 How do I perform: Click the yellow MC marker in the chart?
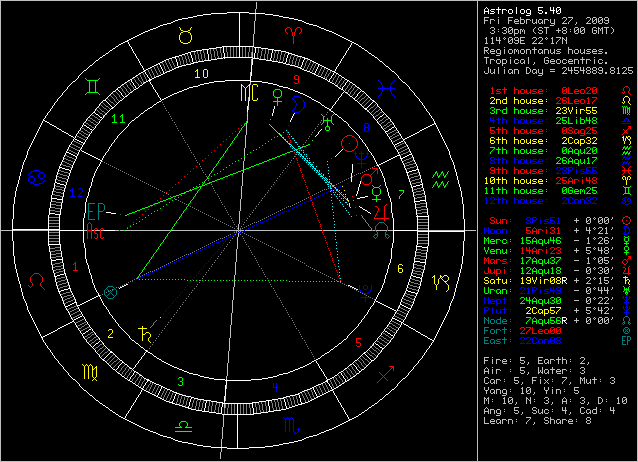[248, 91]
